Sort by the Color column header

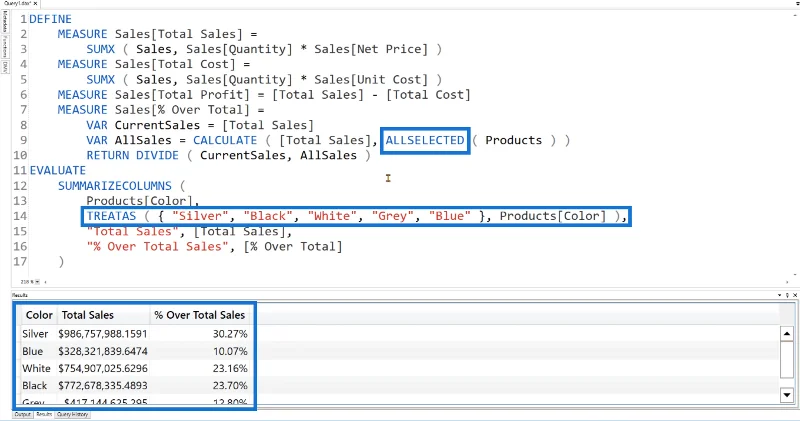[39, 315]
